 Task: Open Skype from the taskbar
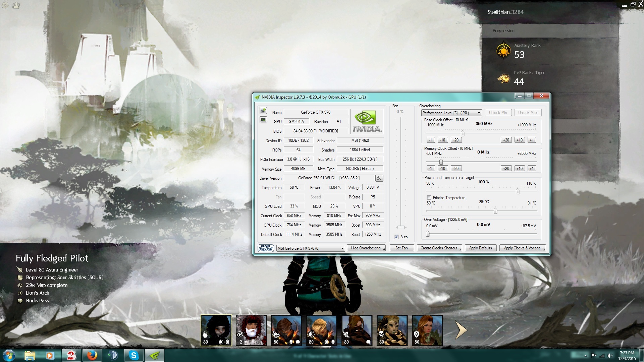point(134,355)
